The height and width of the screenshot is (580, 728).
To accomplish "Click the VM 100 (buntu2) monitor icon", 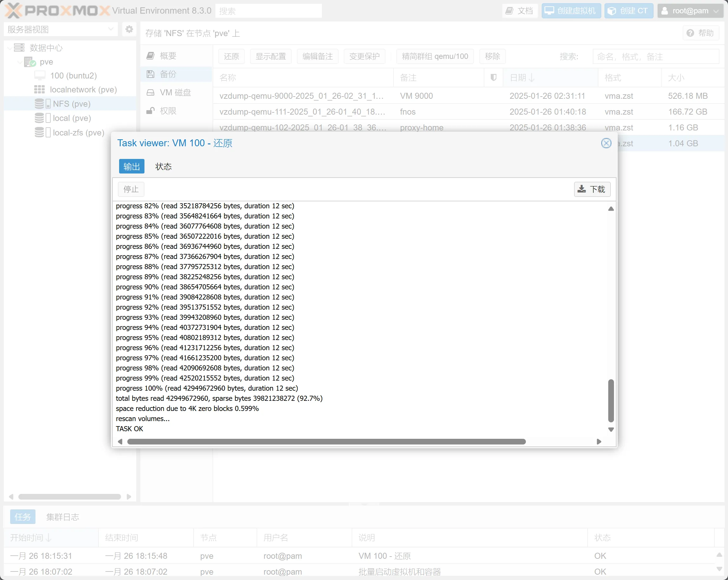I will point(40,76).
